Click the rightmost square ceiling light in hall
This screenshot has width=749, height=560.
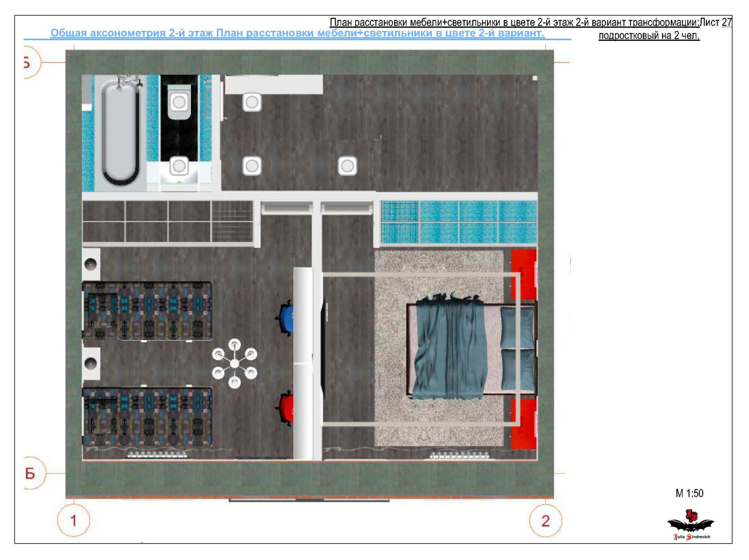[347, 166]
